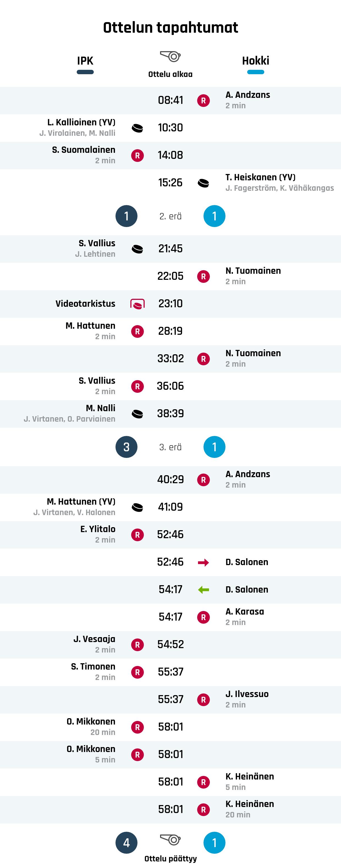The height and width of the screenshot is (868, 341).
Task: Click the puck icon at 15:26
Action: pyautogui.click(x=204, y=183)
